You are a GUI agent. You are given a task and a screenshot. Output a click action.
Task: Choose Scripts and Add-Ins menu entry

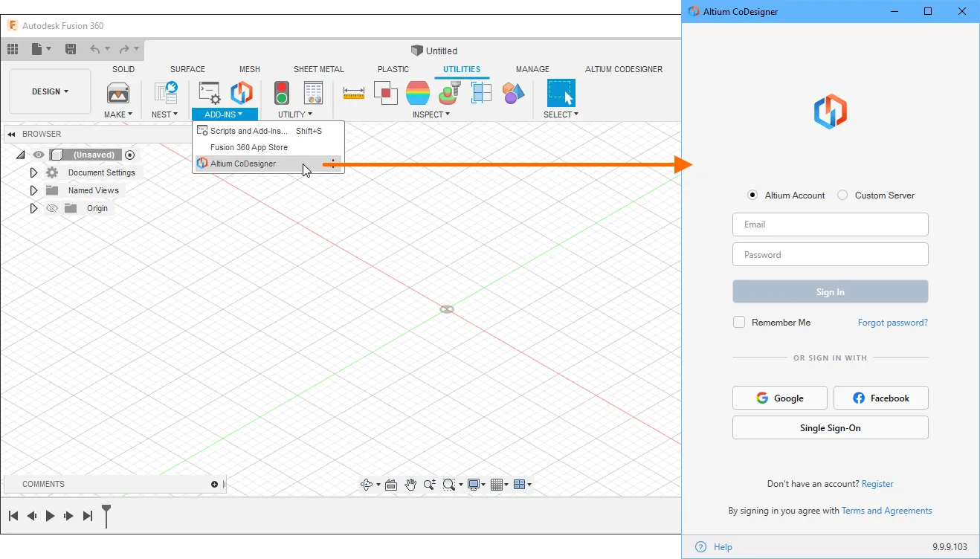pos(268,131)
